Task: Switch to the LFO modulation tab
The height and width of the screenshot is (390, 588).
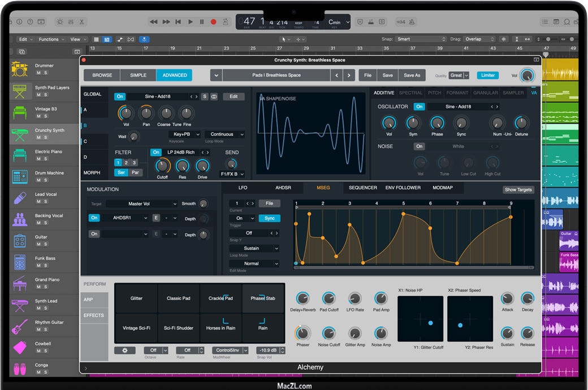Action: coord(243,188)
